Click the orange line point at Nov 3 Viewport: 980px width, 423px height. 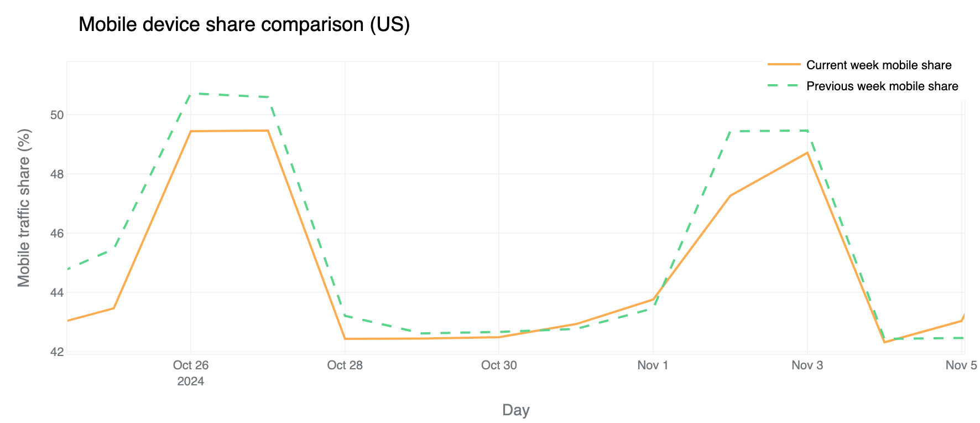coord(807,153)
